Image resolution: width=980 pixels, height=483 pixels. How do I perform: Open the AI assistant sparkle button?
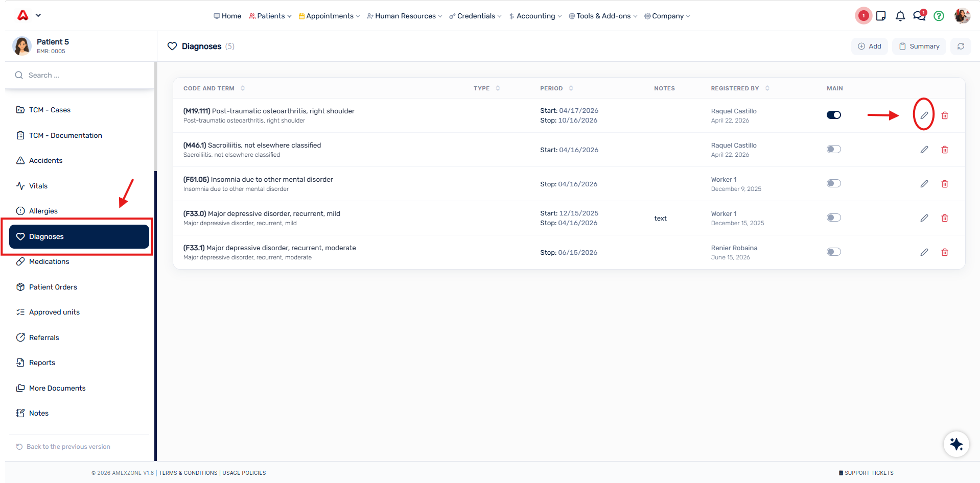pyautogui.click(x=956, y=444)
